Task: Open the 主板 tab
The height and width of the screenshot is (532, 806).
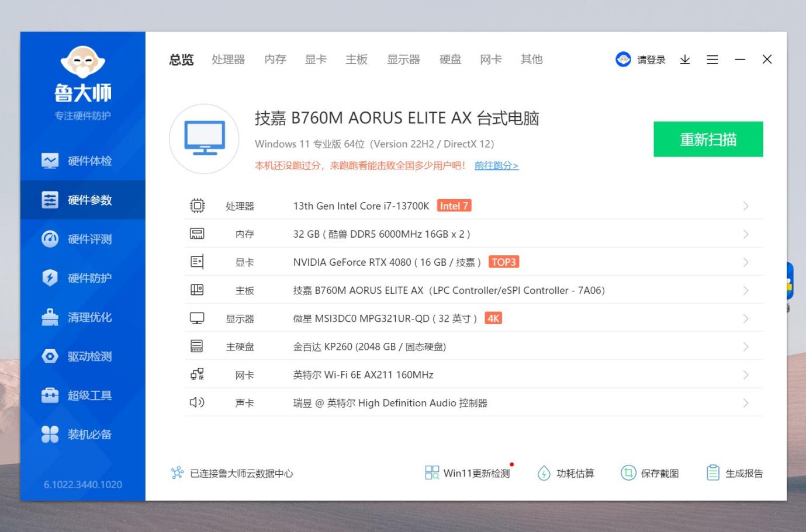Action: pyautogui.click(x=357, y=59)
